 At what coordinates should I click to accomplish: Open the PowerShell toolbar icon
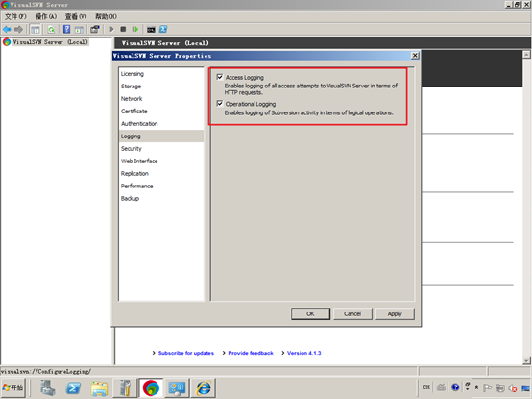(x=163, y=30)
